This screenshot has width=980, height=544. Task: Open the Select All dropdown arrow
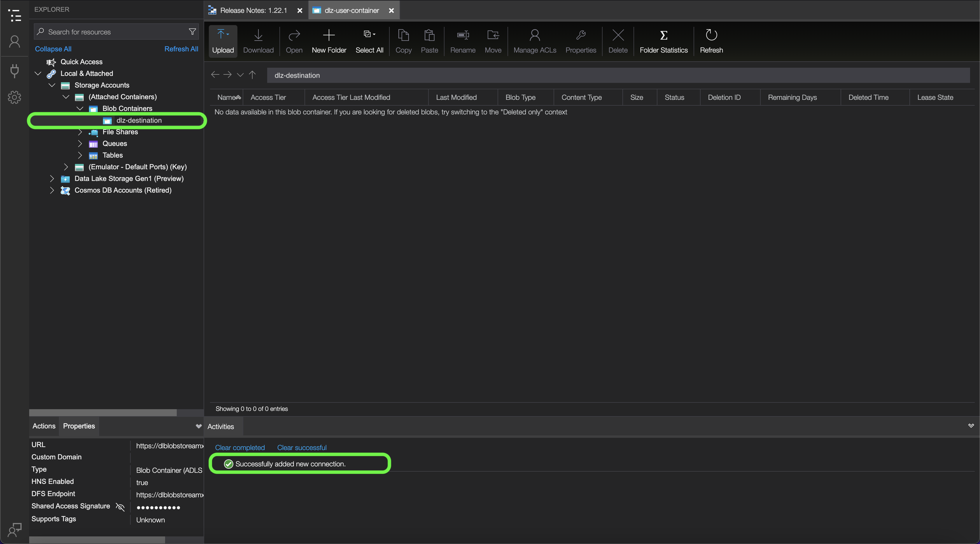coord(374,35)
